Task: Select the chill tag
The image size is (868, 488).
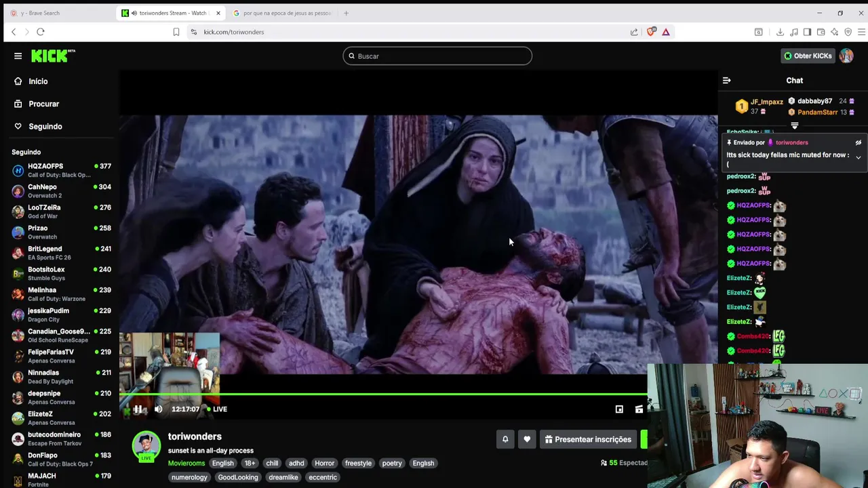Action: (x=272, y=464)
